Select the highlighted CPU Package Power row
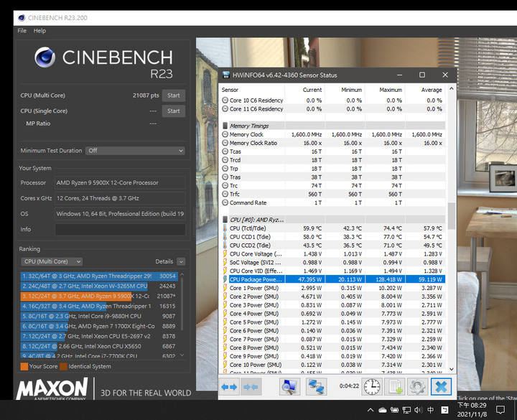This screenshot has width=517, height=420. [333, 279]
